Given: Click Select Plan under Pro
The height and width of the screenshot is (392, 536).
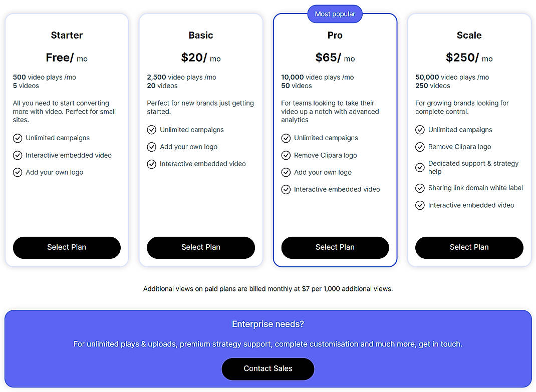Looking at the screenshot, I should (x=335, y=247).
